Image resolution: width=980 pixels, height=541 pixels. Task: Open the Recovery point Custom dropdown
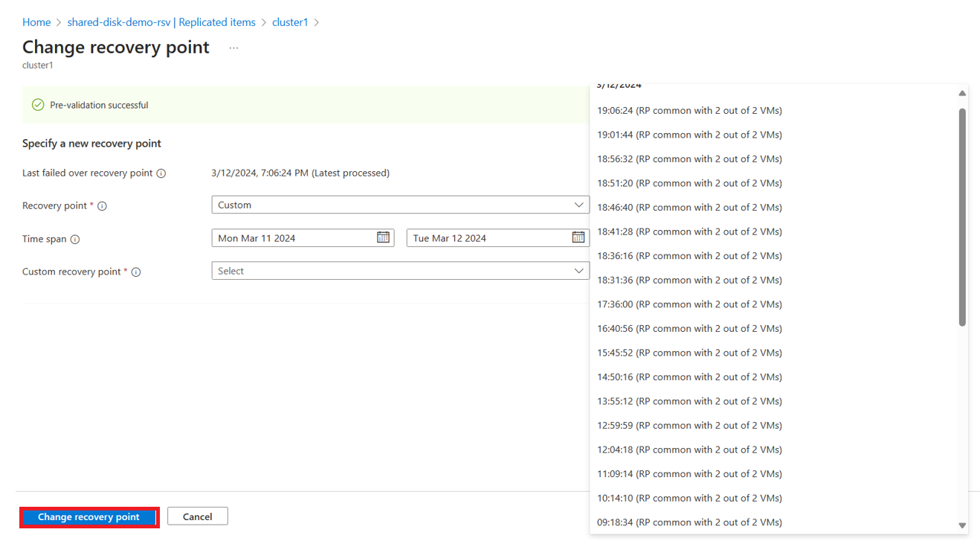400,204
